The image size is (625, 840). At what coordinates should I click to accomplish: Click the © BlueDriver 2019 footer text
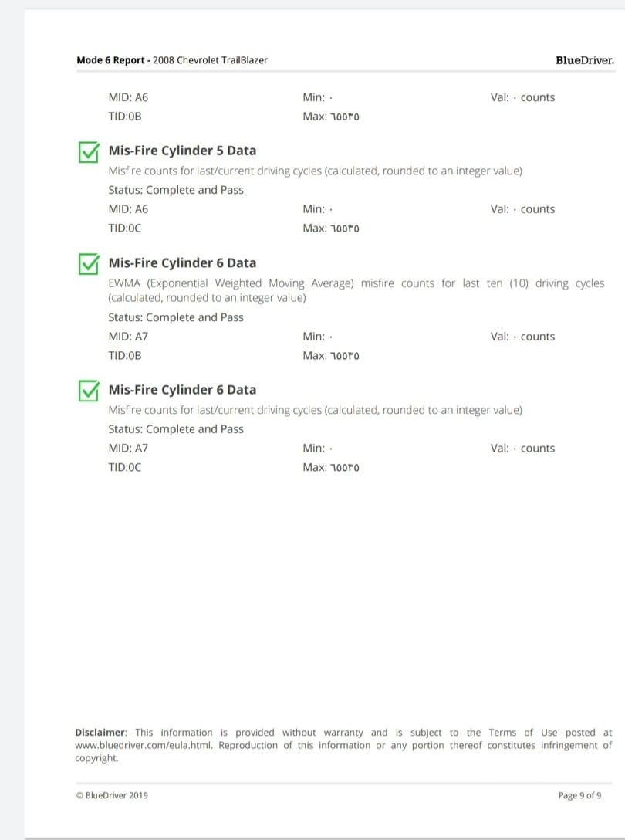coord(112,795)
